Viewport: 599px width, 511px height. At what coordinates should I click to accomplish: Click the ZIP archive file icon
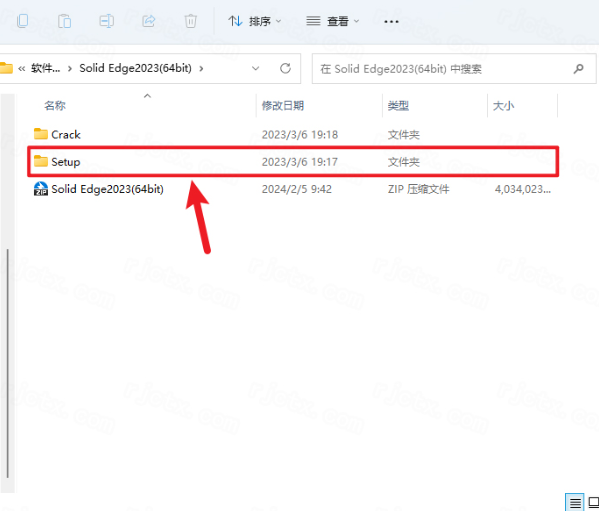41,189
